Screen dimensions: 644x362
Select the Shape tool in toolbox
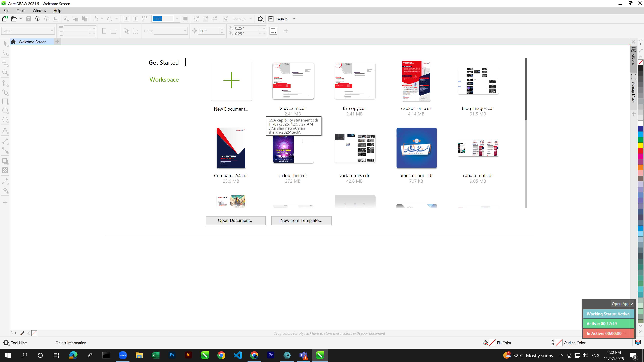pyautogui.click(x=5, y=53)
